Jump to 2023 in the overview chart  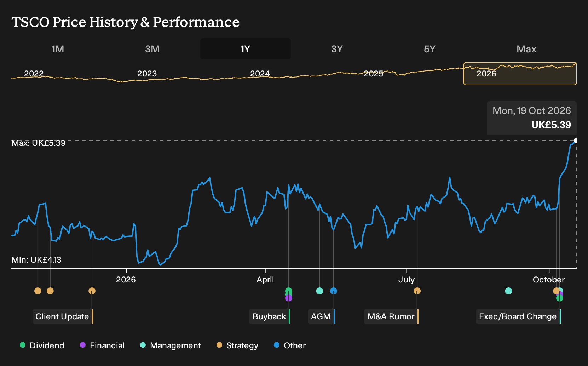click(x=147, y=74)
